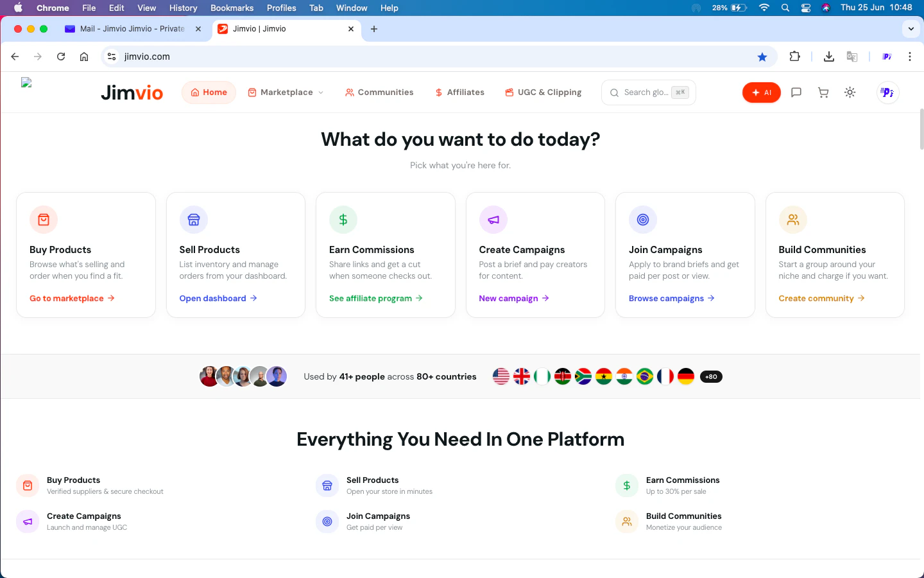This screenshot has height=578, width=924.
Task: Click the United States flag
Action: [501, 376]
